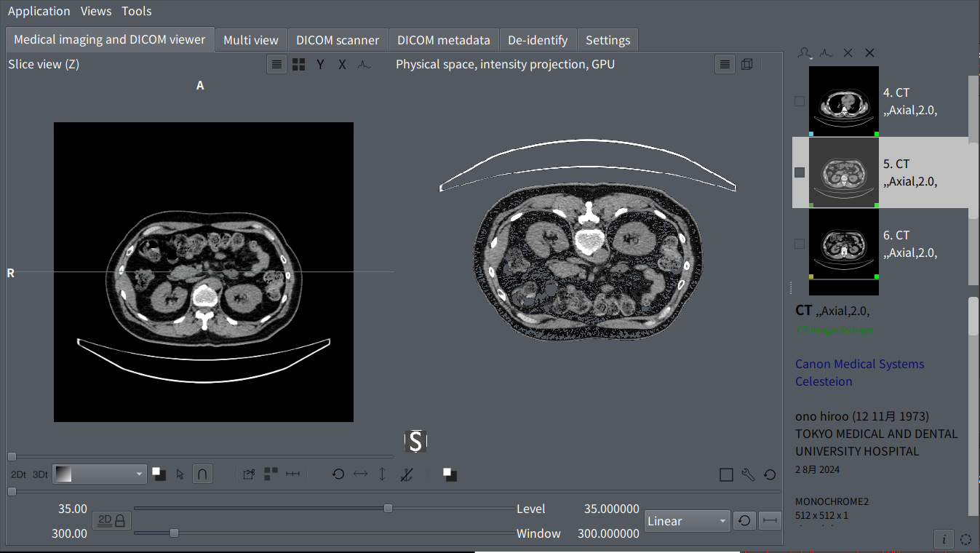Open the four-square multi-view layout icon
Screen dimensions: 980x553
(298, 64)
